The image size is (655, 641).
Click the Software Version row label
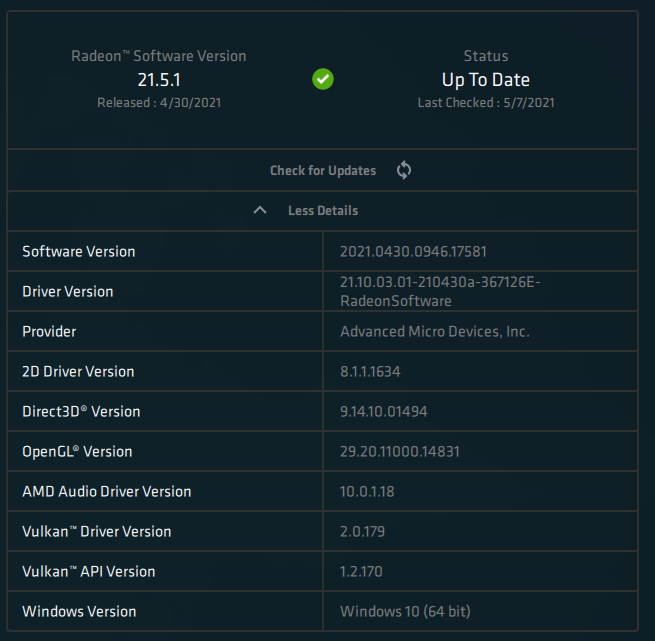(x=79, y=252)
